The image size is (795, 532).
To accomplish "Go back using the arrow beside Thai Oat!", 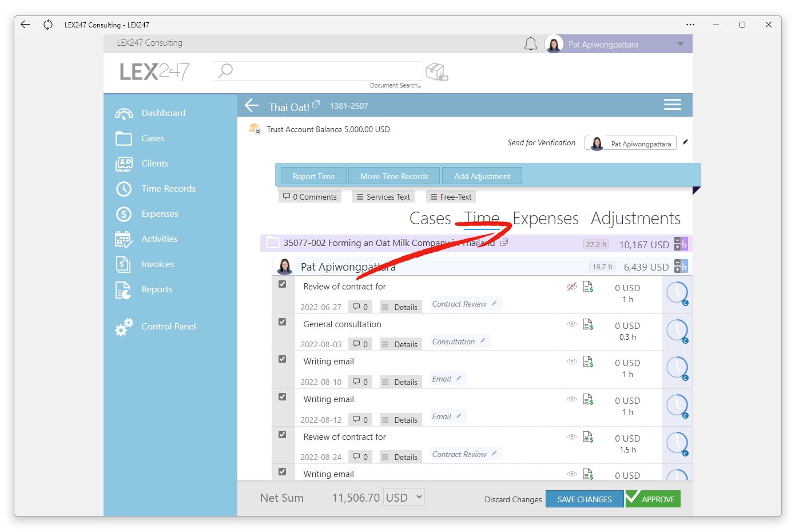I will pos(252,105).
